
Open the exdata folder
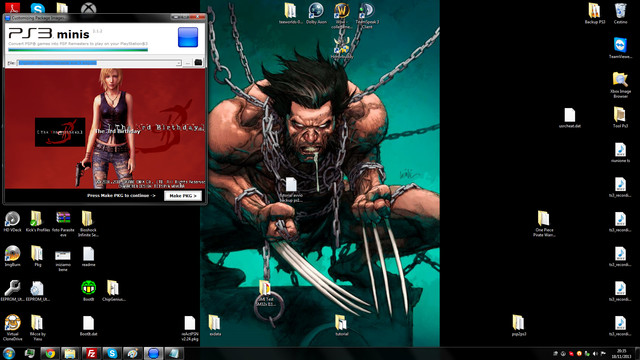click(x=215, y=325)
